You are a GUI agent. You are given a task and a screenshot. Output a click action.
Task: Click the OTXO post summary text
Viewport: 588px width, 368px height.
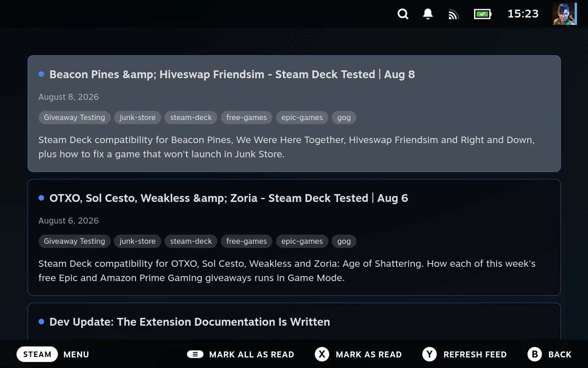tap(287, 270)
